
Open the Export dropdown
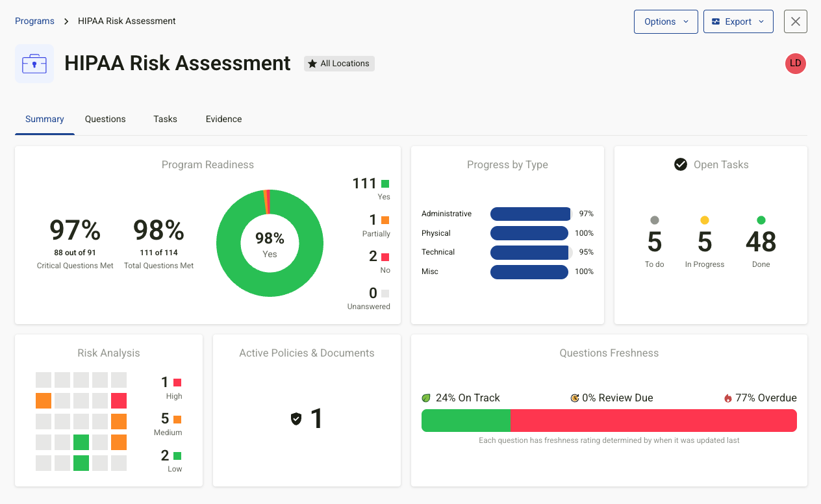point(739,21)
